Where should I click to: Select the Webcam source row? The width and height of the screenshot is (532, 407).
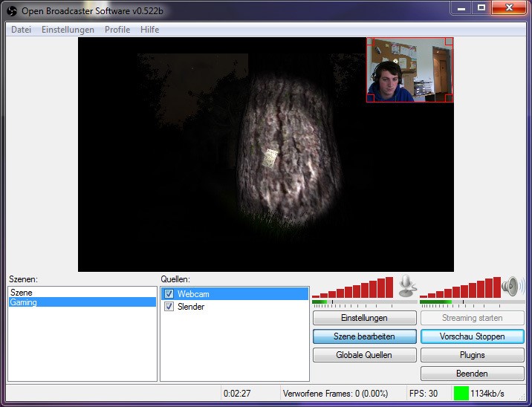pos(235,293)
